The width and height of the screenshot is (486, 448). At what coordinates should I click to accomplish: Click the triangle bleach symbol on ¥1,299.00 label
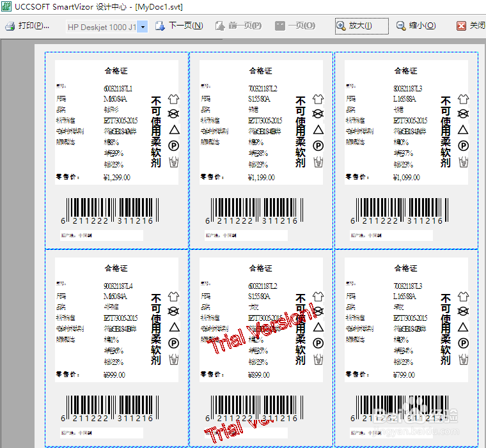tap(174, 130)
